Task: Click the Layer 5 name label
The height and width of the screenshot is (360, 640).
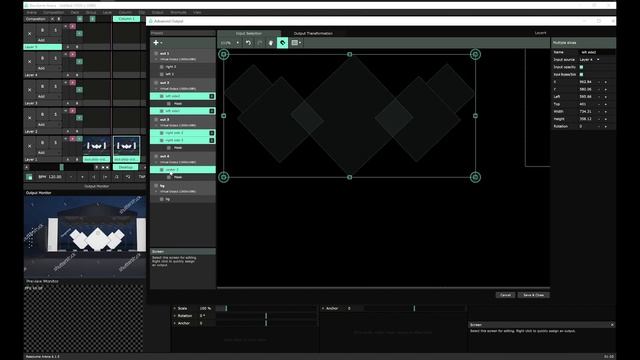Action: pyautogui.click(x=42, y=47)
